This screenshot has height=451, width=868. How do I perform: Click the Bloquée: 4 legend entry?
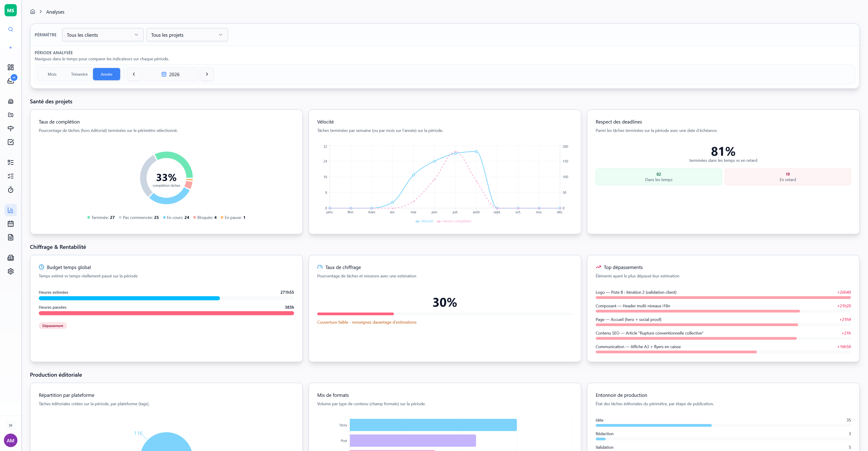click(x=205, y=218)
